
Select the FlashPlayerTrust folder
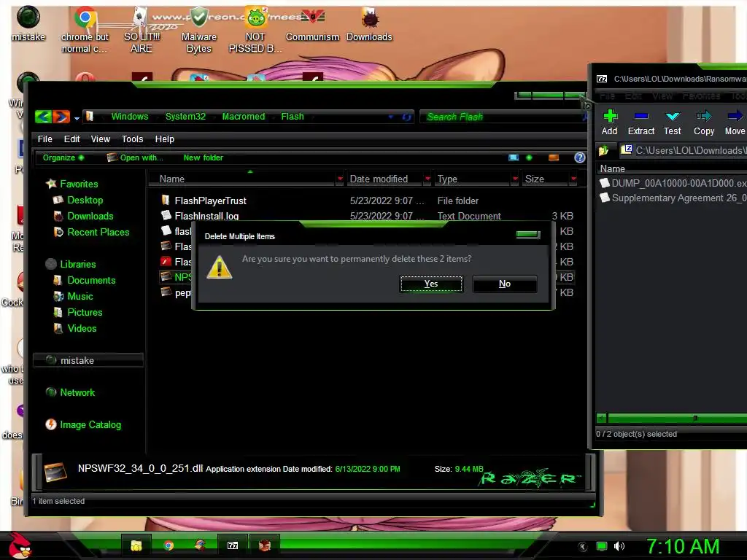211,201
